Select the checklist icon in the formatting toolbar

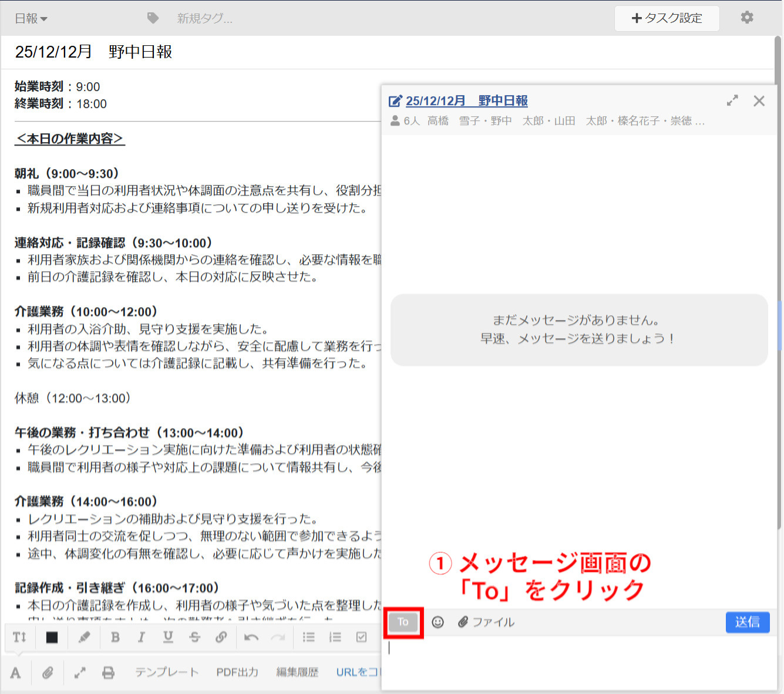(x=361, y=637)
